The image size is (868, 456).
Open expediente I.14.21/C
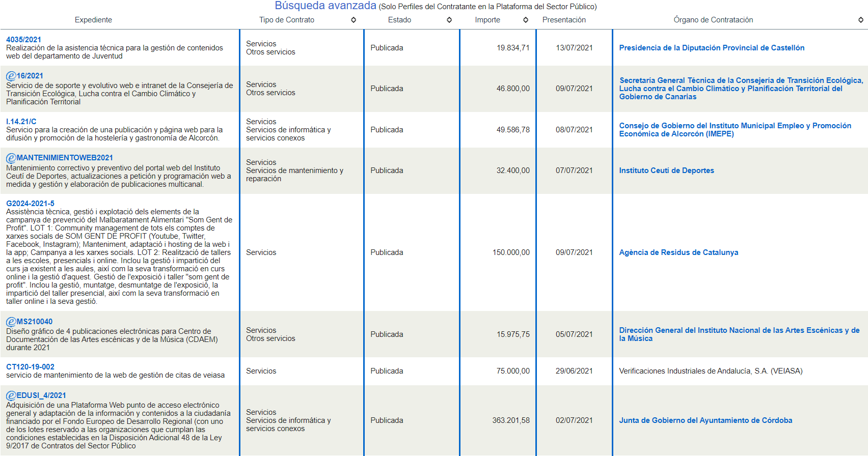pyautogui.click(x=21, y=122)
